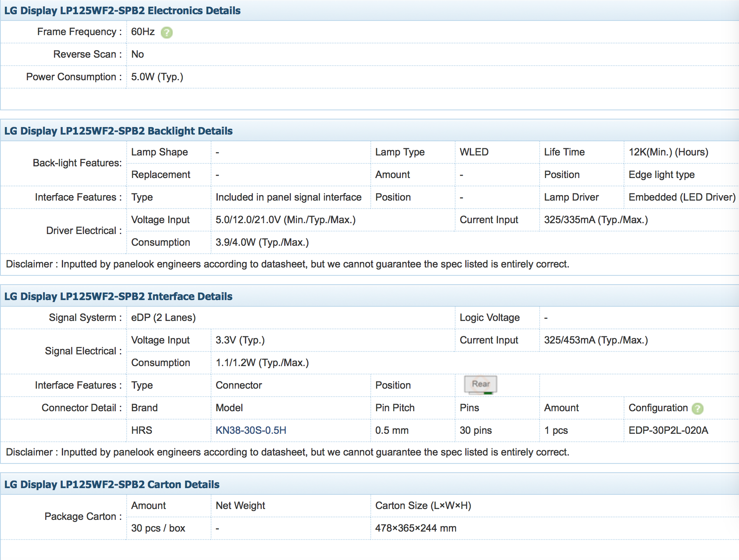Click the Package Carton label
The width and height of the screenshot is (739, 560).
83,517
